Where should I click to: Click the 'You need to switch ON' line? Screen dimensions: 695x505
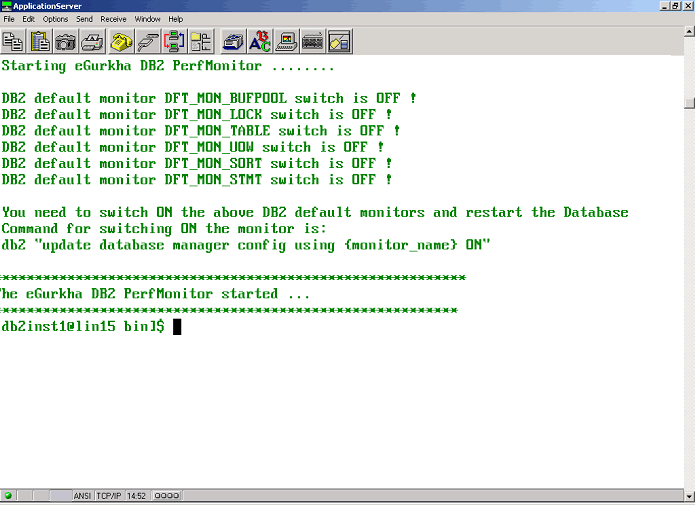point(315,212)
